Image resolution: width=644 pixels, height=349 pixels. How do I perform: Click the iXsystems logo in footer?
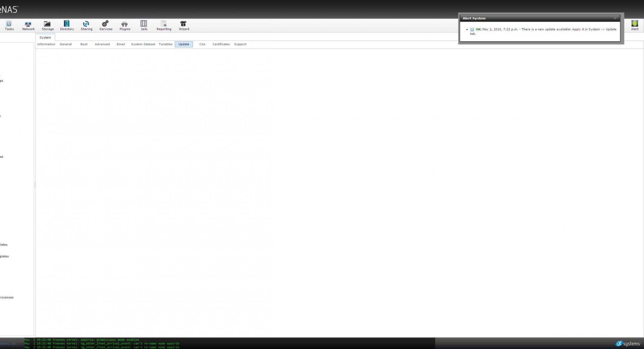pos(628,343)
